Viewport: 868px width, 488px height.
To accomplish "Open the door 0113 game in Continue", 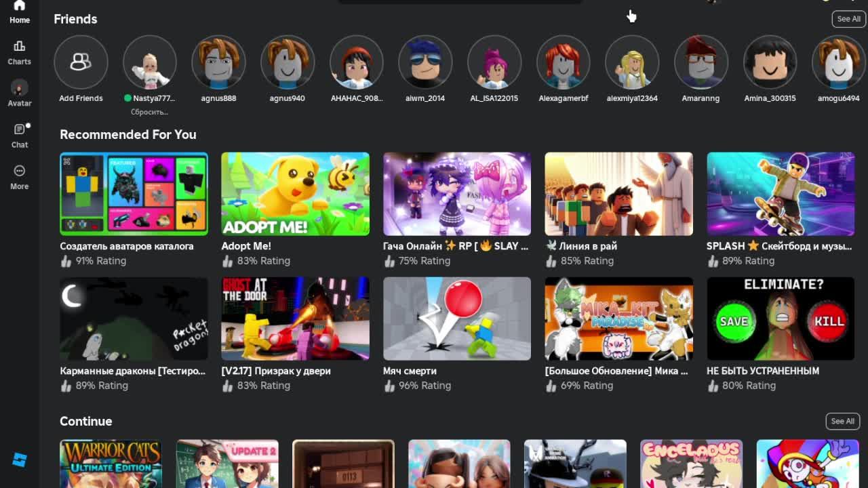I will click(x=343, y=464).
